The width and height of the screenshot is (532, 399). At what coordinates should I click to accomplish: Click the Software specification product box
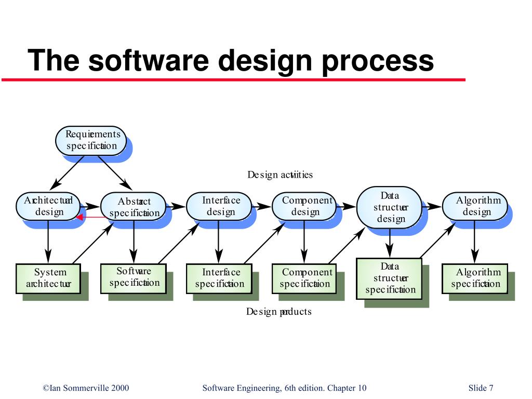click(x=134, y=278)
